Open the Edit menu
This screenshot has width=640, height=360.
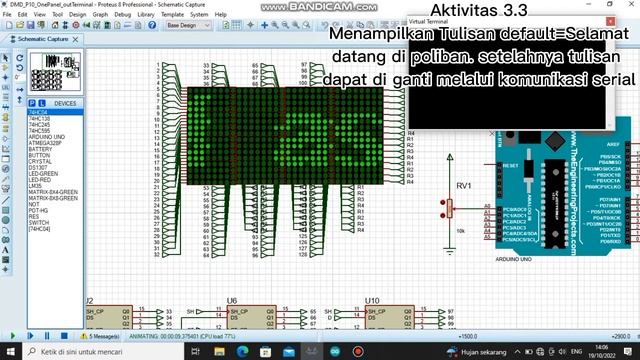pos(22,14)
